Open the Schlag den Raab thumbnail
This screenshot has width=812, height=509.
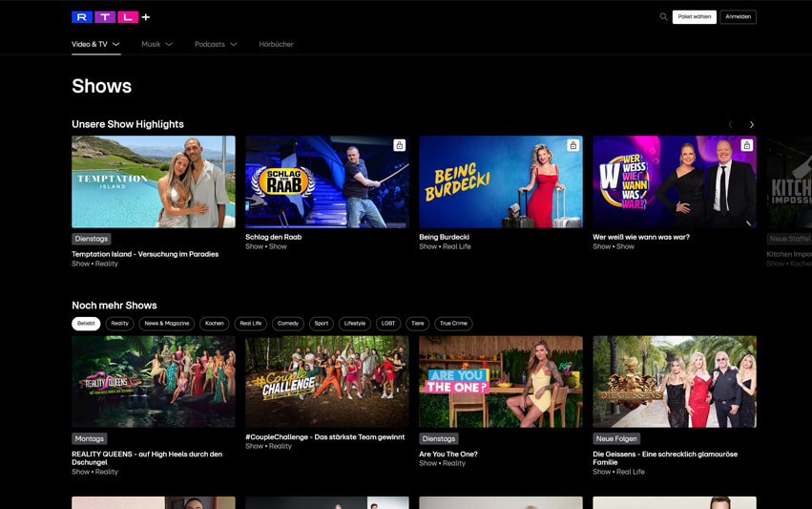326,182
